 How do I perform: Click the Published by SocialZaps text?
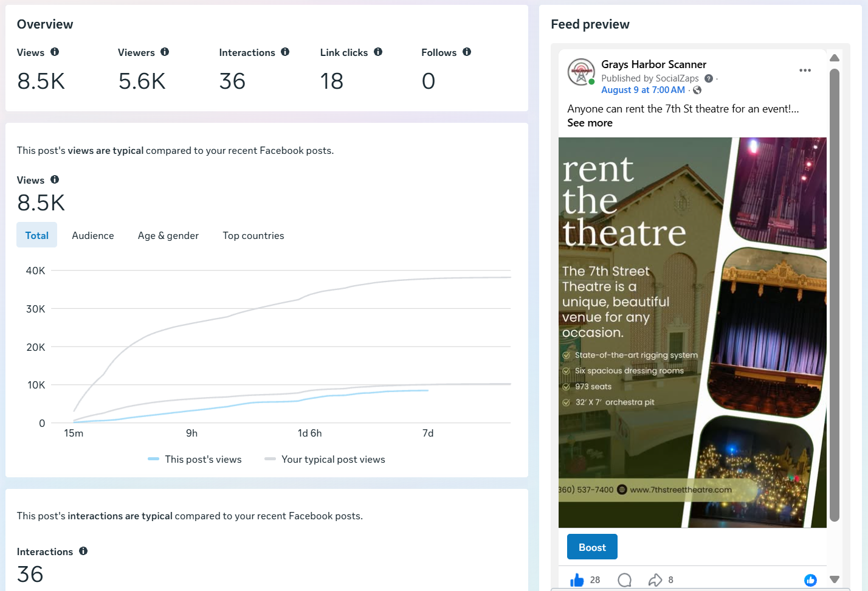coord(650,78)
